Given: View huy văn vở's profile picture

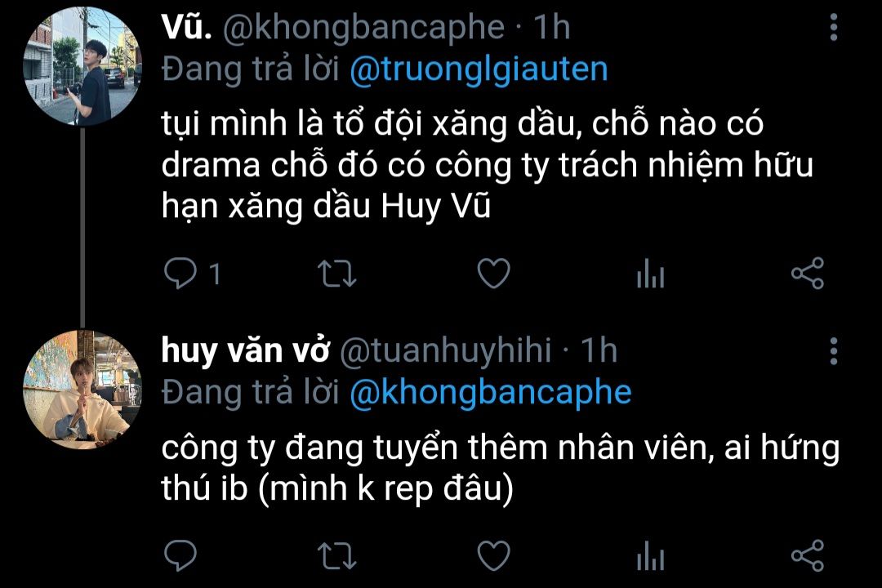Looking at the screenshot, I should tap(82, 390).
